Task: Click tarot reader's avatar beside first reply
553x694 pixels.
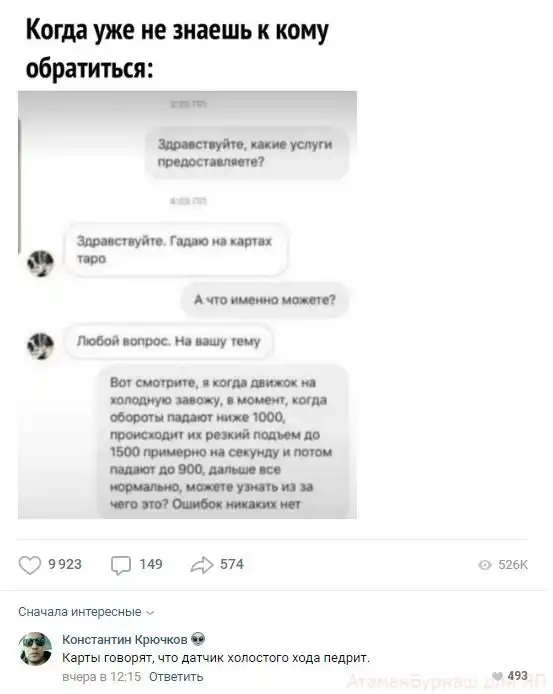Action: pos(40,263)
